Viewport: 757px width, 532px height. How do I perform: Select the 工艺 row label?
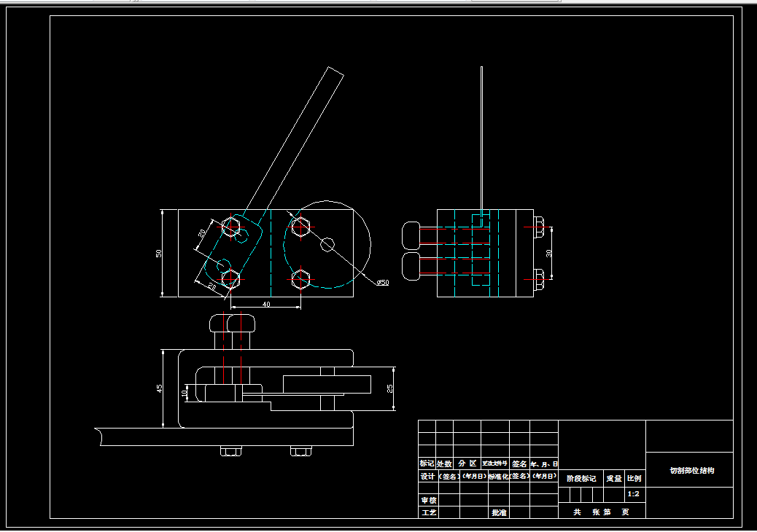429,512
